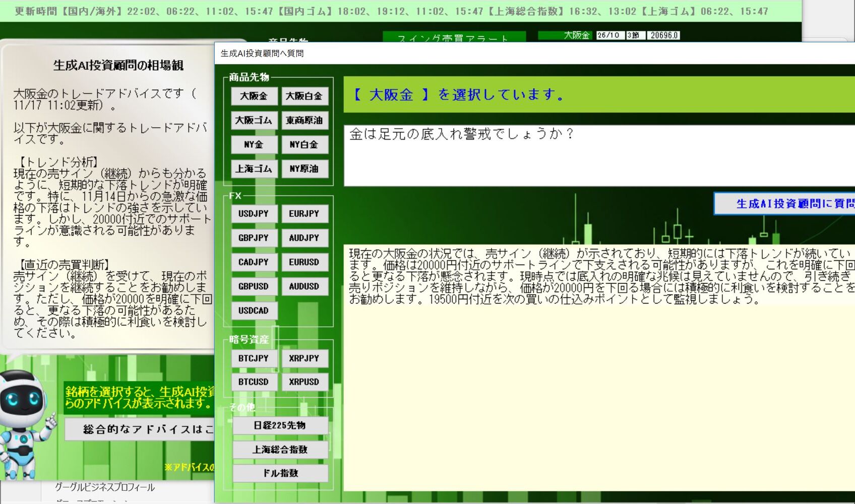Open the 総合的なアドバイス button

140,429
